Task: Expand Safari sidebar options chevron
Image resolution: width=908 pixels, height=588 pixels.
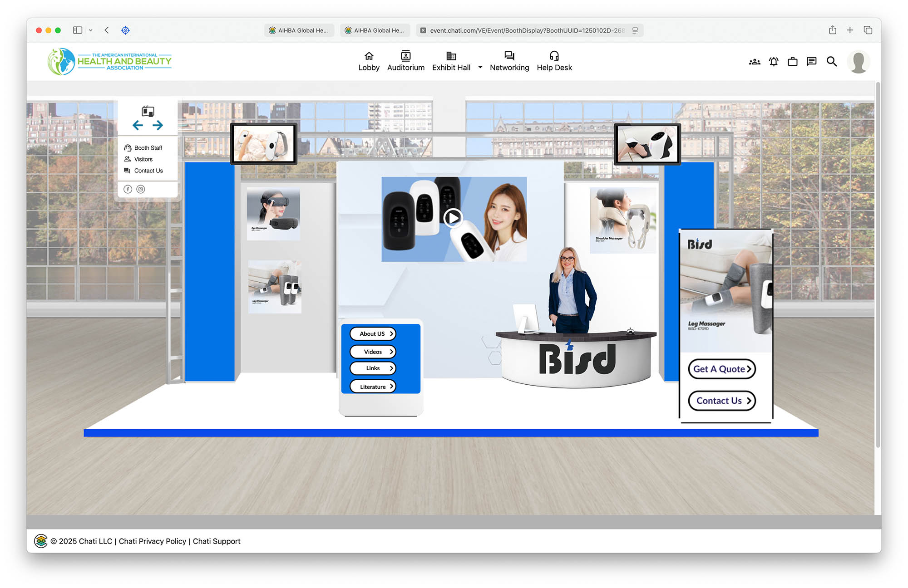Action: 90,30
